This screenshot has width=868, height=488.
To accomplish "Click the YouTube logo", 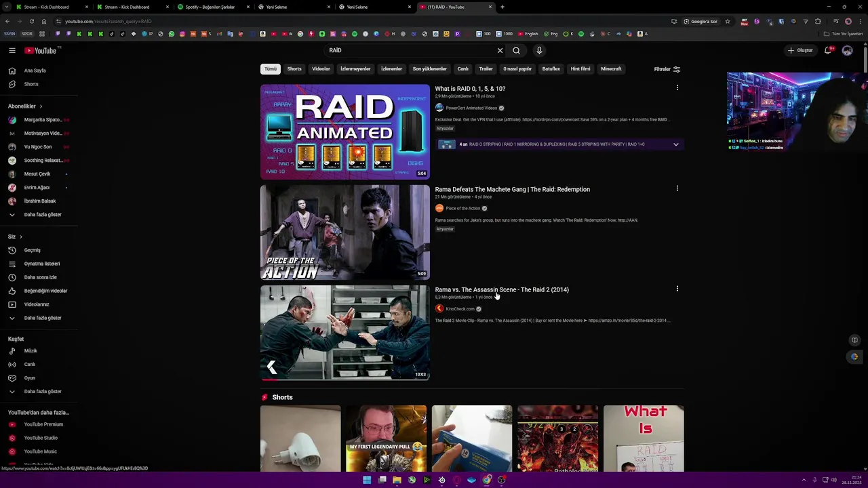I will point(41,50).
